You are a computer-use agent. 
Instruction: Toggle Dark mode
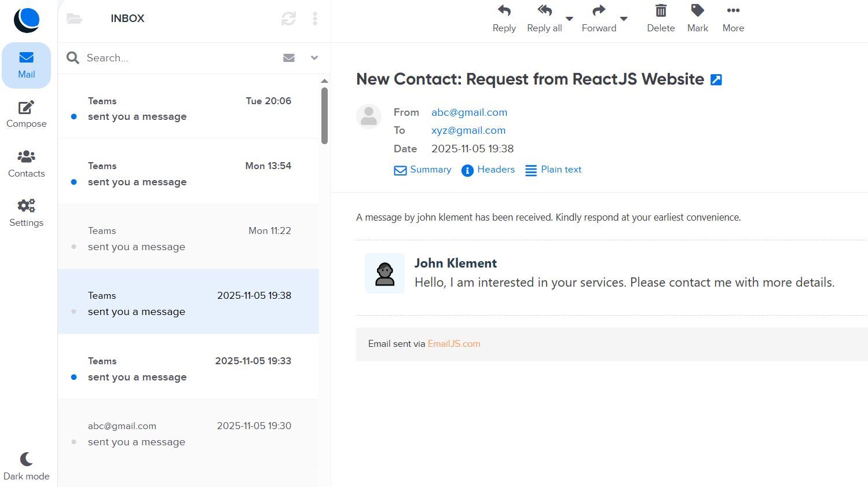[x=26, y=467]
